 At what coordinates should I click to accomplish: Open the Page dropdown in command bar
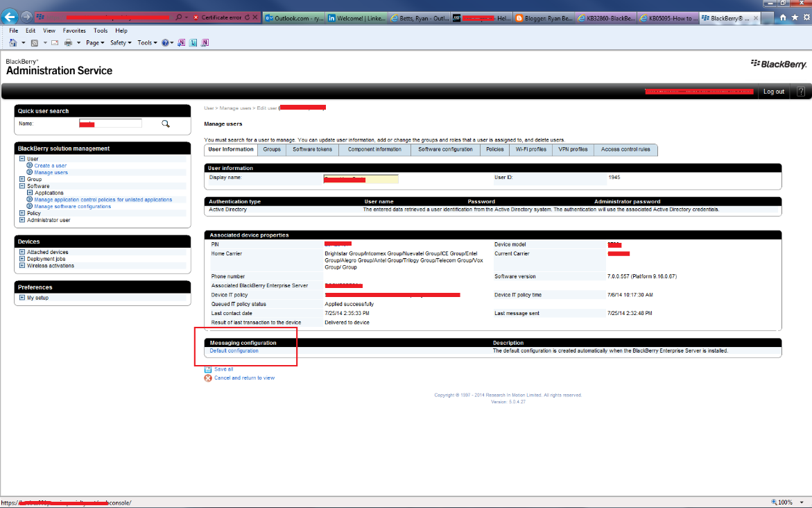point(95,42)
